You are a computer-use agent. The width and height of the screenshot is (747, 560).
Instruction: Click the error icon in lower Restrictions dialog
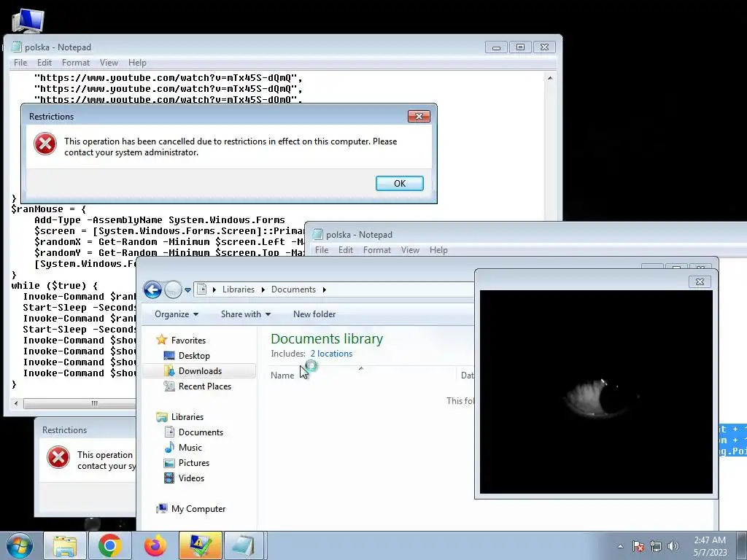point(58,457)
